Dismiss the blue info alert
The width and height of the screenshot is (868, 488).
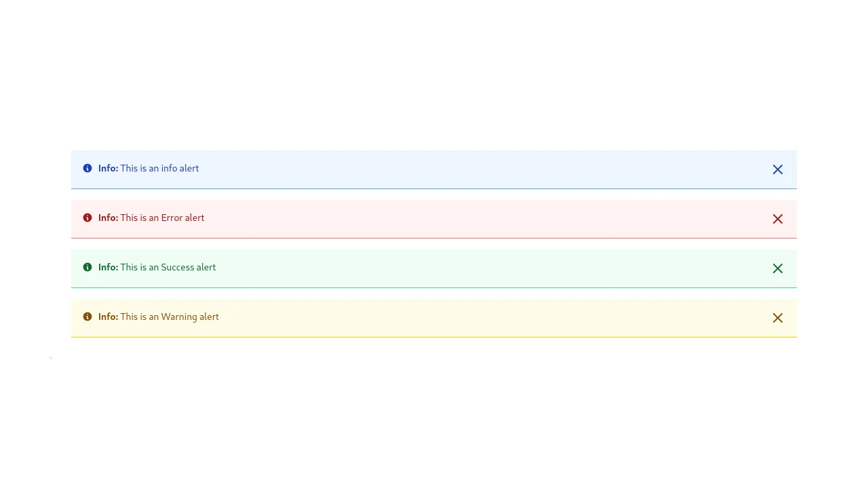coord(778,169)
